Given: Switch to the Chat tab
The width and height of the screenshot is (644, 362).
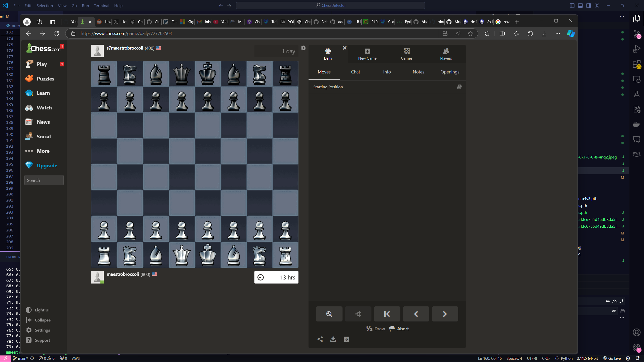Looking at the screenshot, I should pyautogui.click(x=355, y=72).
